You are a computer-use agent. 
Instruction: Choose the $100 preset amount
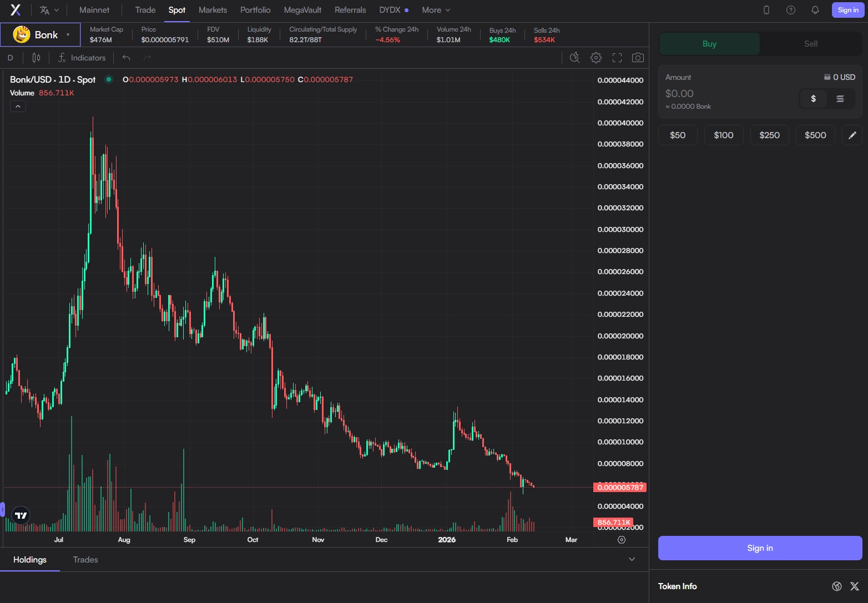pos(724,135)
